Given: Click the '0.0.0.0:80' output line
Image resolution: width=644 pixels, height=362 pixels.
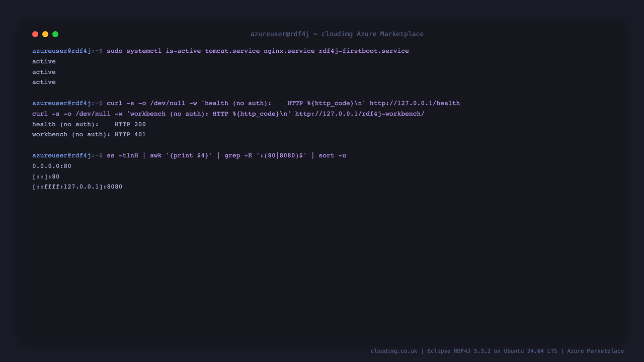Looking at the screenshot, I should coord(52,166).
